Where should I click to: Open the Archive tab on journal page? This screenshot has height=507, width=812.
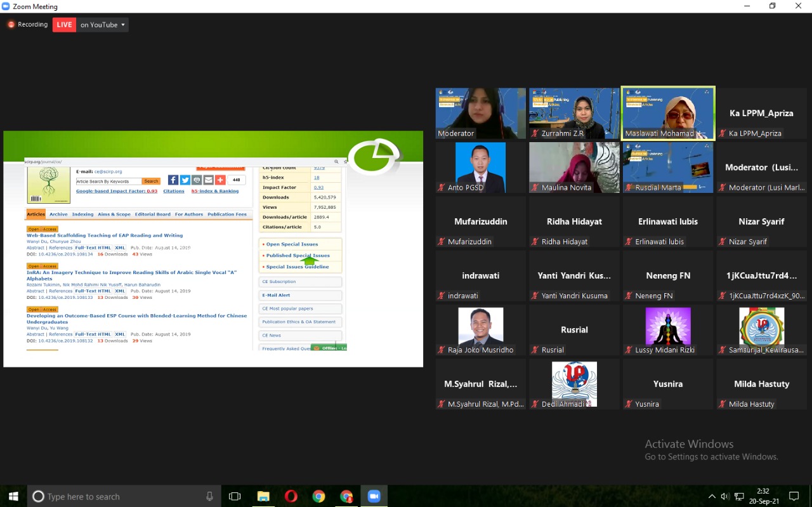coord(58,214)
